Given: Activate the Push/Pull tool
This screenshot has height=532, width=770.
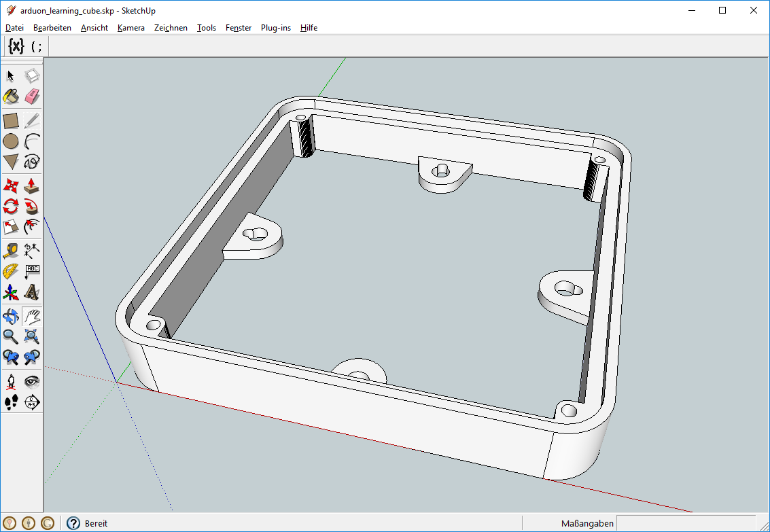Looking at the screenshot, I should [x=32, y=185].
